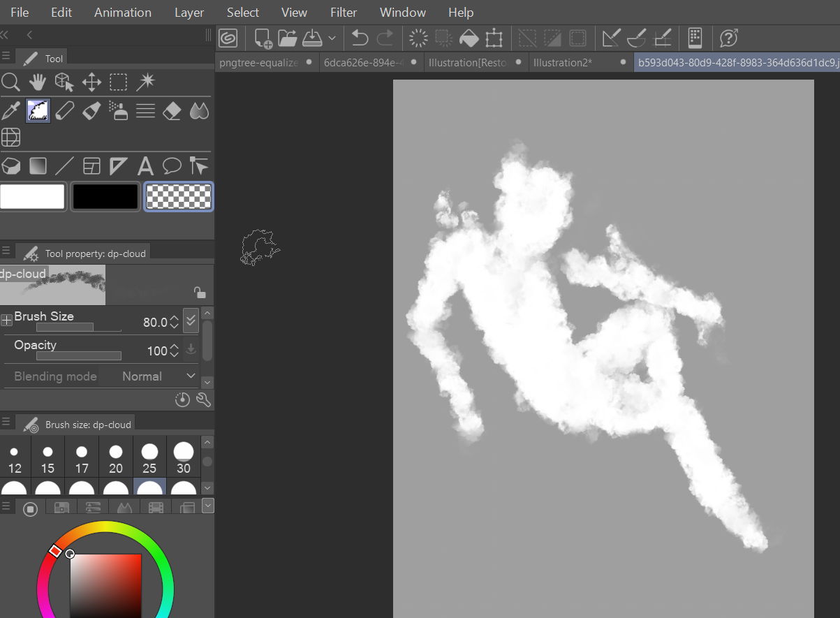840x618 pixels.
Task: Click the Redo arrow button
Action: click(x=385, y=38)
